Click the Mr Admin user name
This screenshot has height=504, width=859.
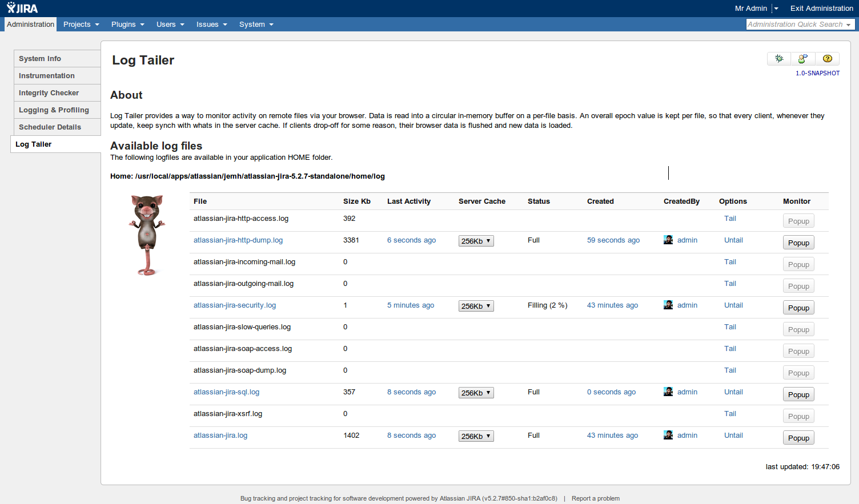[750, 8]
